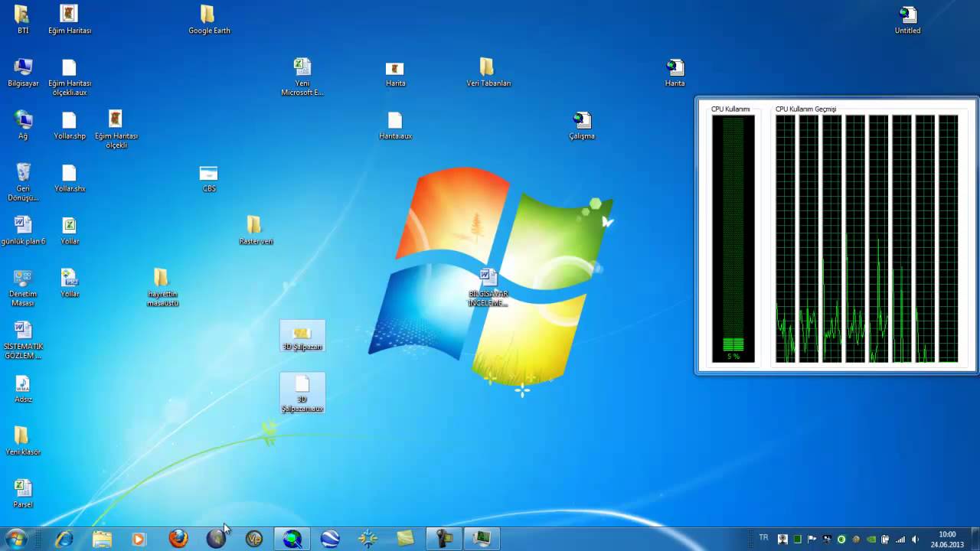Click the first CPU Kullanım Geçmişi graph
Viewport: 980px width, 551px height.
786,238
